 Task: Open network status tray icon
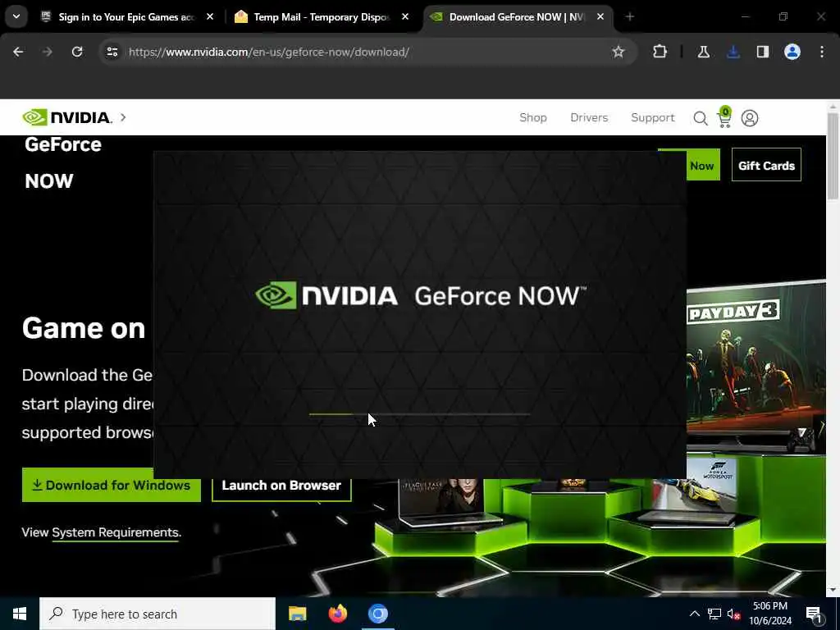click(714, 614)
